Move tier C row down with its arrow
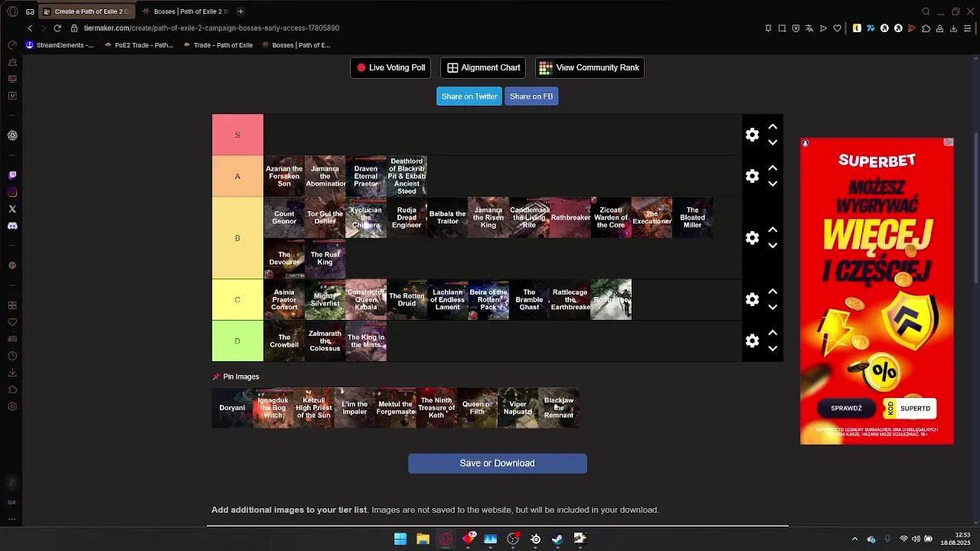Viewport: 980px width, 551px height. coord(773,307)
